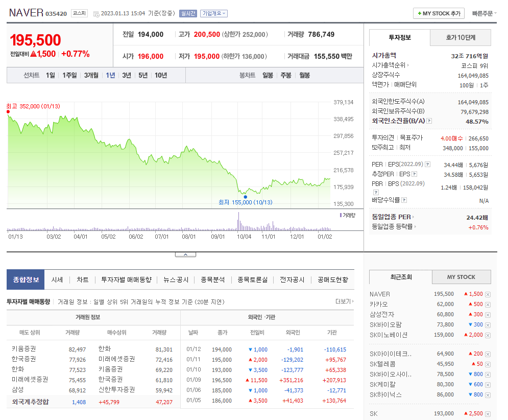Go to the 차트 tab
Viewport: 508px width, 420px height.
click(x=83, y=279)
